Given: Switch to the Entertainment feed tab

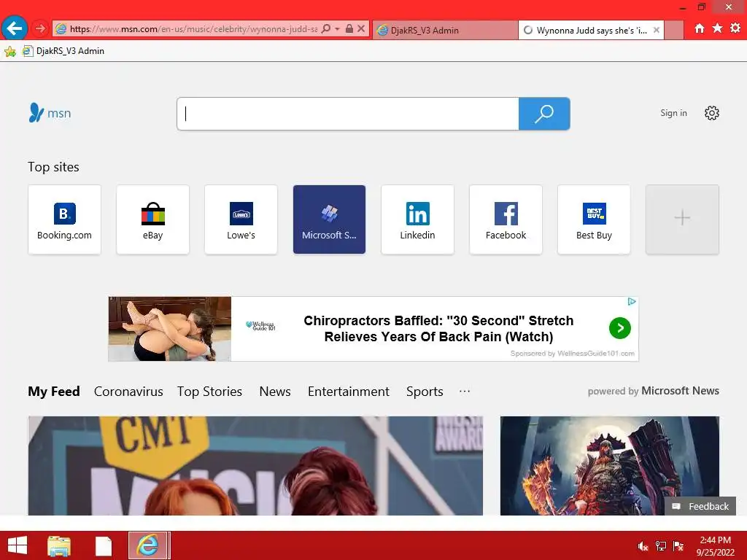Looking at the screenshot, I should coord(349,392).
